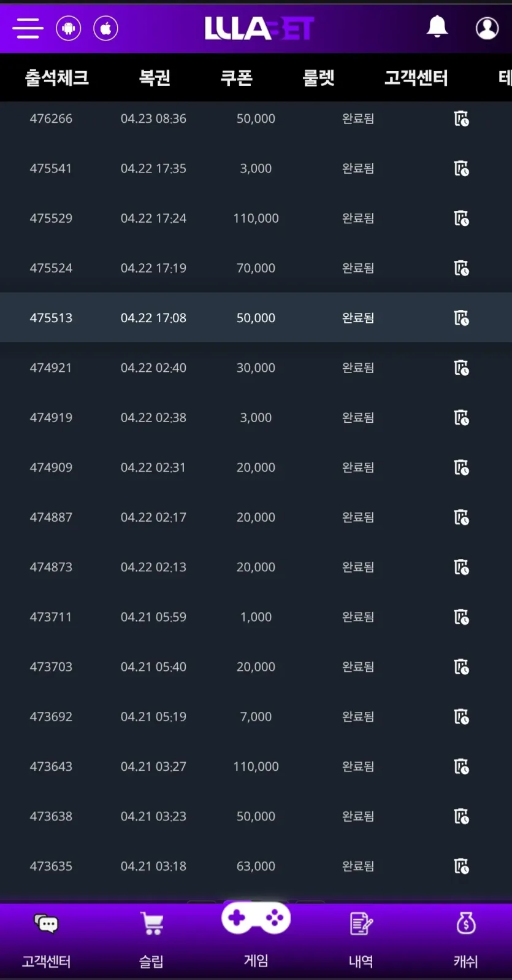Tap 고객센터 chat in bottom bar
Screen dimensions: 512x980
coord(46,940)
